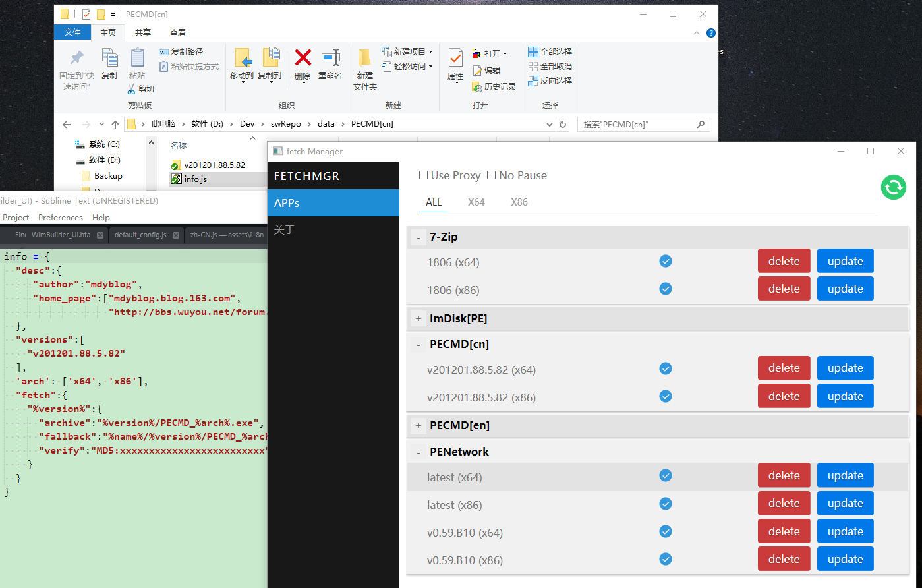Click the Copy icon in Explorer ribbon
The height and width of the screenshot is (588, 922).
tap(109, 57)
